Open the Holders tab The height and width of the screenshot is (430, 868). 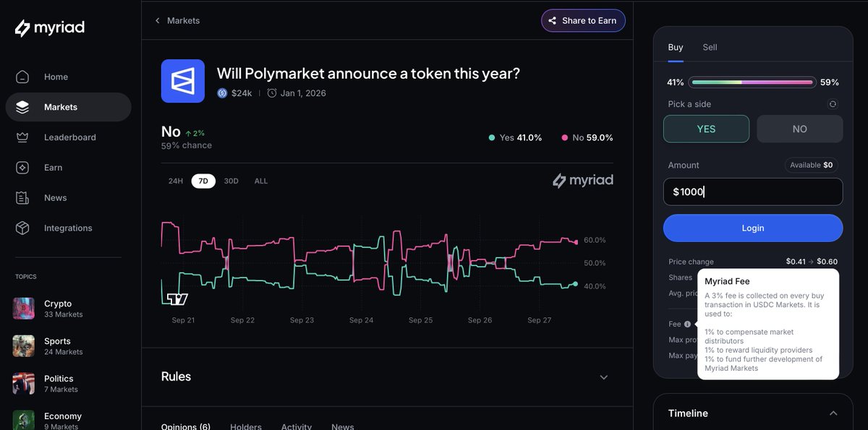(x=245, y=426)
